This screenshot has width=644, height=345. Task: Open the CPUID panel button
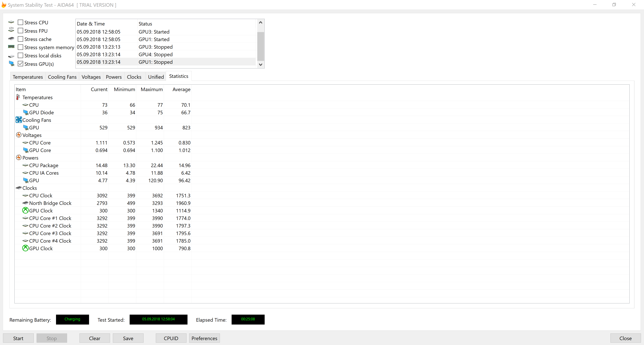(171, 338)
